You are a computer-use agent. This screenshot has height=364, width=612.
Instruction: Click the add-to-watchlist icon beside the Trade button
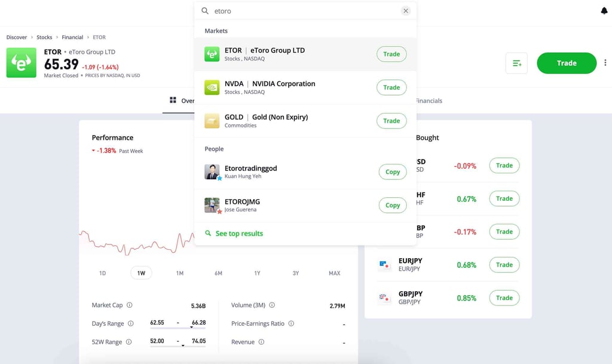(518, 63)
